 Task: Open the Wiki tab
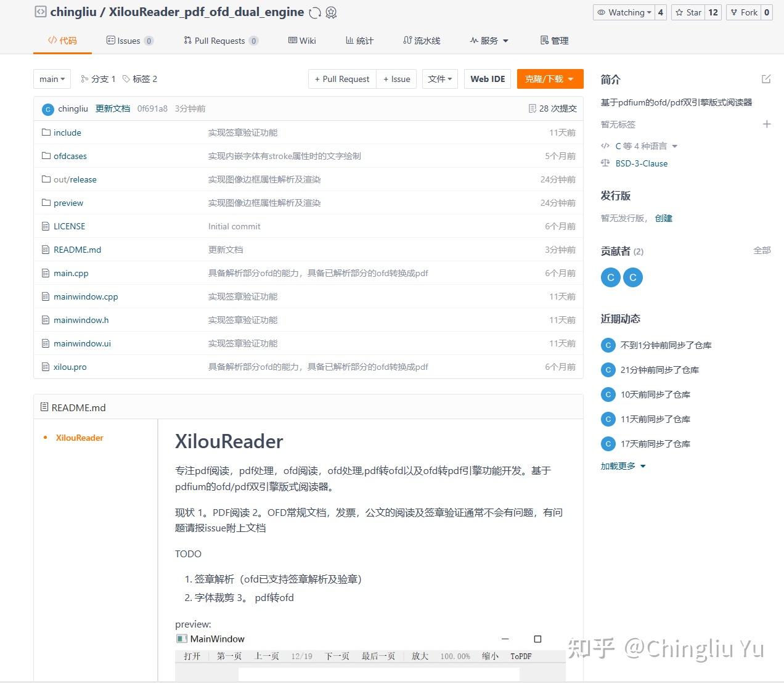click(301, 40)
